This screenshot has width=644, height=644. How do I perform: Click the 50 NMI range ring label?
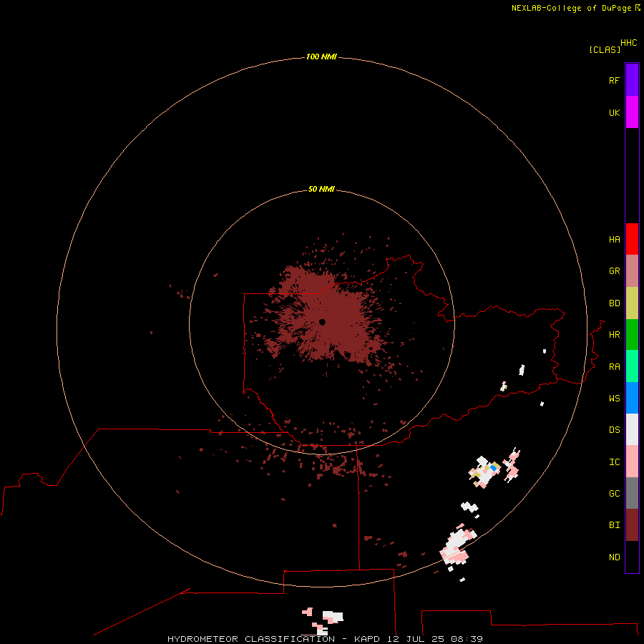[x=321, y=189]
